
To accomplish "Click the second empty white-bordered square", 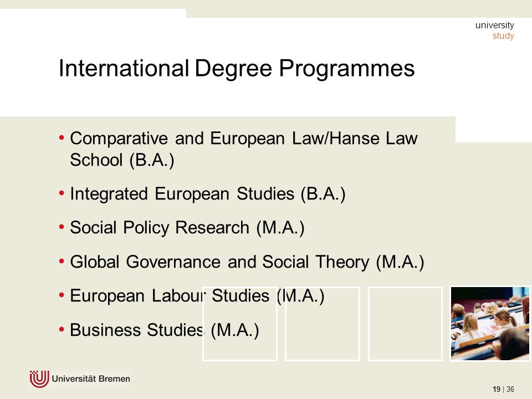I will (x=323, y=324).
